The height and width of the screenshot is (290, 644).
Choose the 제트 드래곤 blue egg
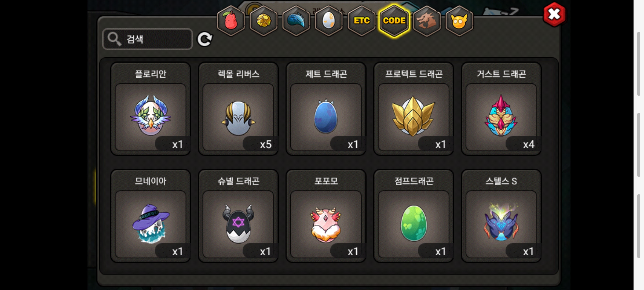(326, 109)
